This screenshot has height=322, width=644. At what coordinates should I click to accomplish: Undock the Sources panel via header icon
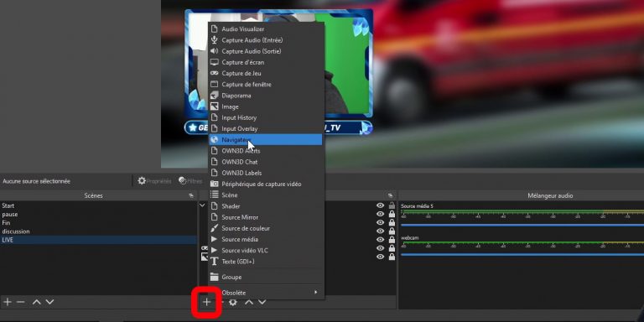(390, 196)
